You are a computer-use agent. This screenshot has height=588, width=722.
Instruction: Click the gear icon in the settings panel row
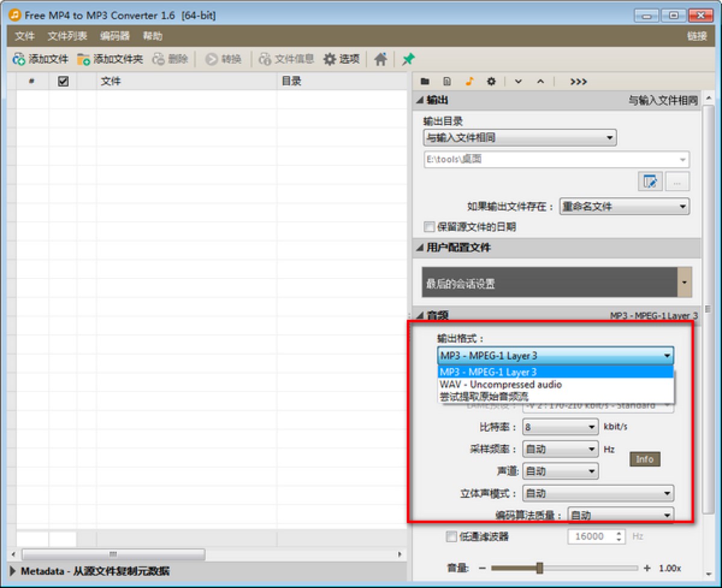(x=491, y=81)
